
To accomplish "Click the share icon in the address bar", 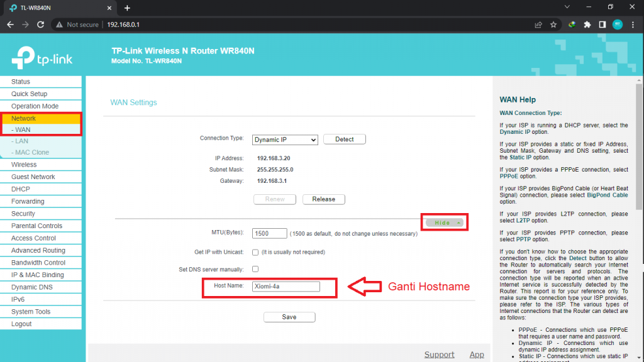I will (538, 25).
